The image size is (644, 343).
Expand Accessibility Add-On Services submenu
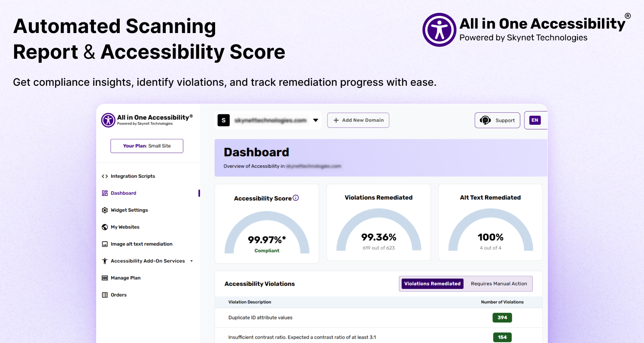click(x=191, y=261)
